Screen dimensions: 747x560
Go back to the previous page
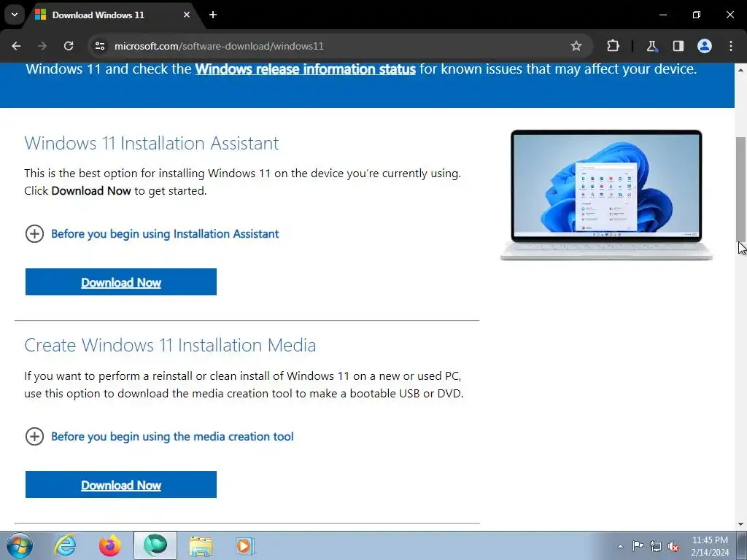coord(16,46)
